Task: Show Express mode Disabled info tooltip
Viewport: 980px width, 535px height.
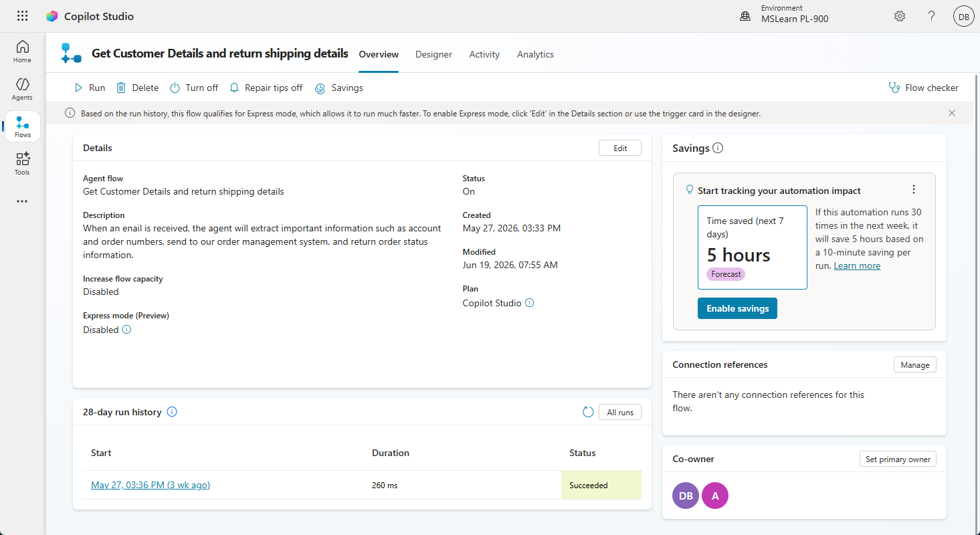Action: tap(126, 329)
